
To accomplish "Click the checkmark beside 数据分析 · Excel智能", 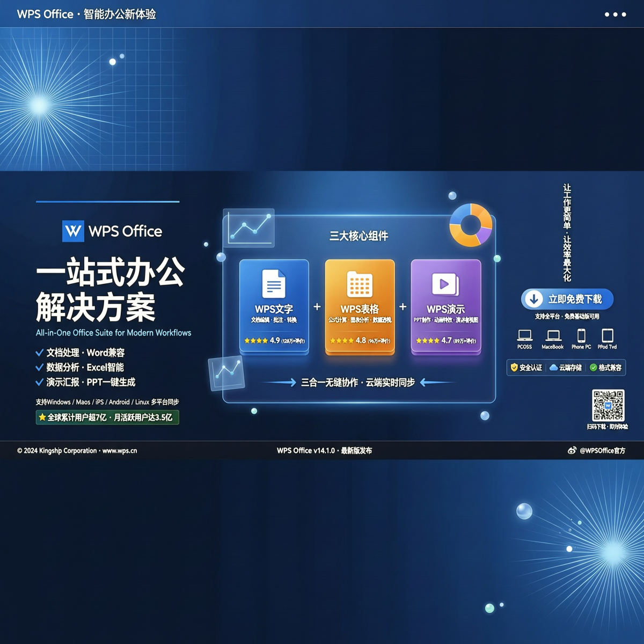I will point(39,368).
